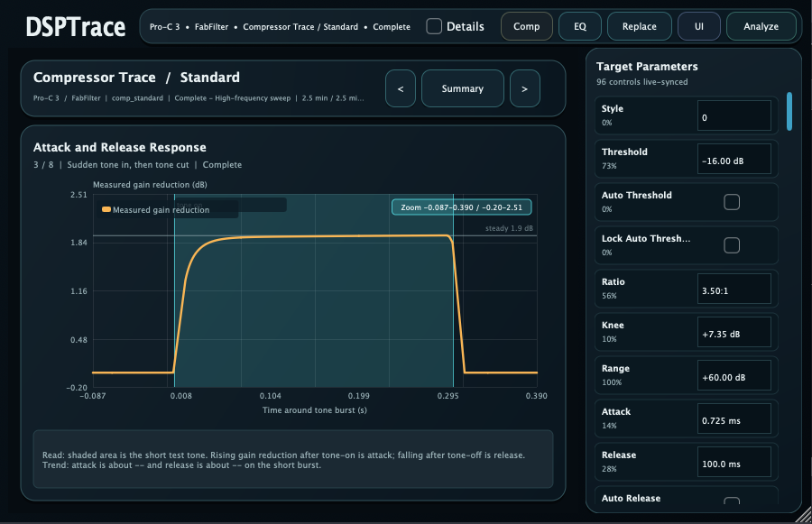Click the Release parameter label

(619, 455)
